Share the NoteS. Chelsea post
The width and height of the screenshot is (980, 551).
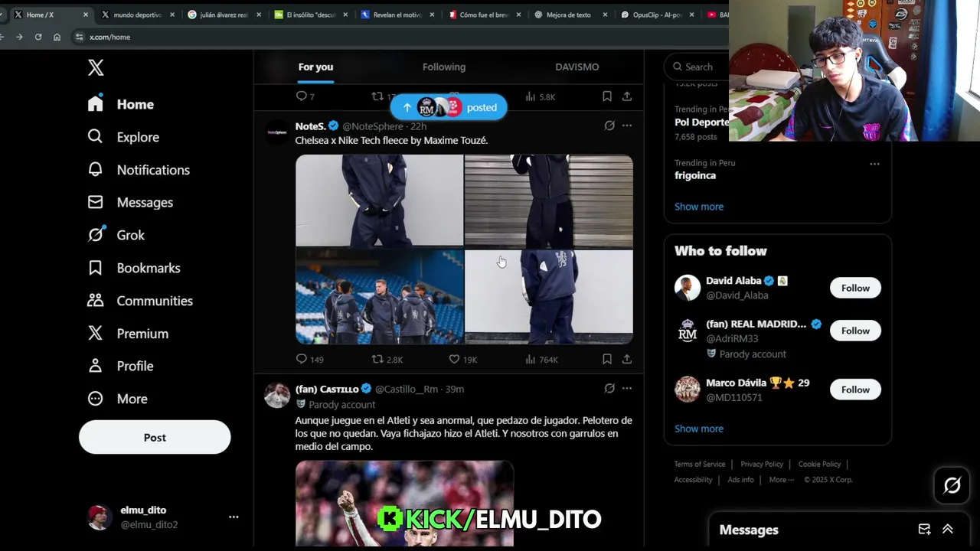[627, 359]
